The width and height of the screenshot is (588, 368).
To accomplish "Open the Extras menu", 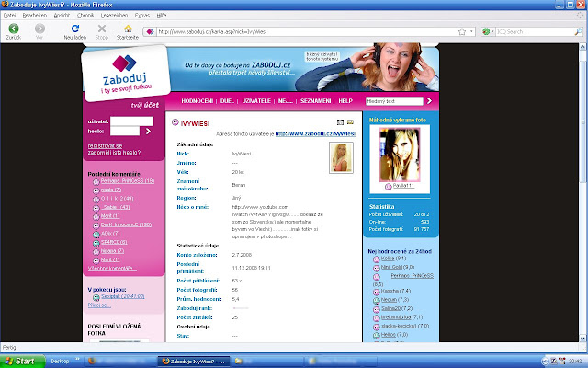I will click(142, 16).
